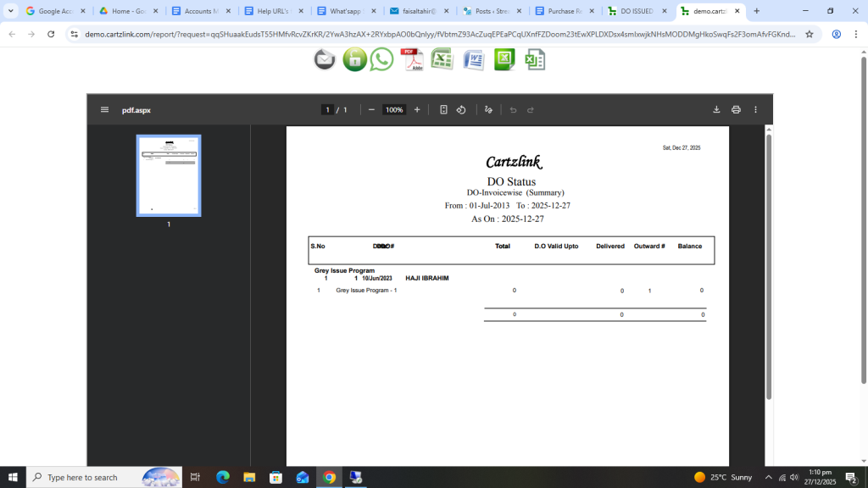Click the green padlock icon
The width and height of the screenshot is (868, 488).
point(354,59)
